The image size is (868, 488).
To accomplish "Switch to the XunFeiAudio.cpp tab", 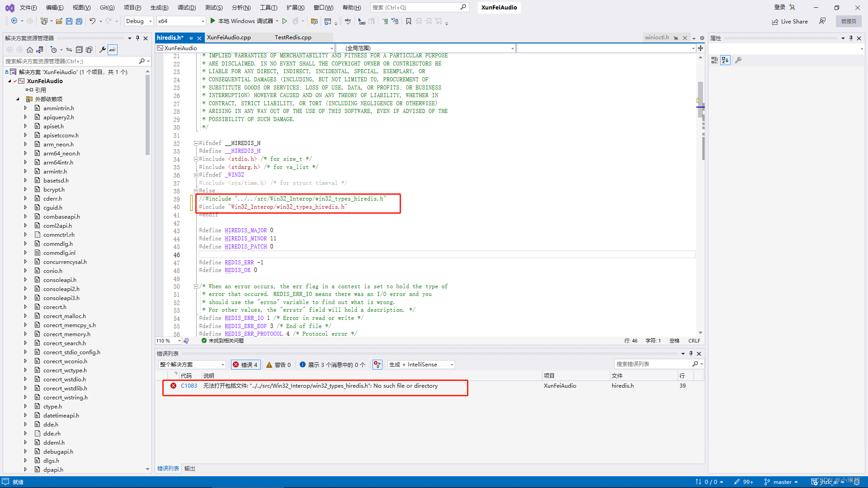I will point(229,38).
